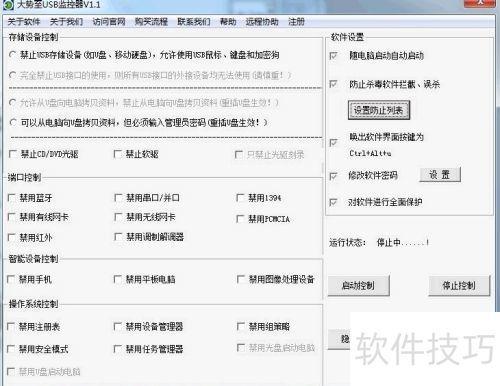Image resolution: width=500 pixels, height=386 pixels.
Task: Click the 注册 menu item
Action: 296,22
